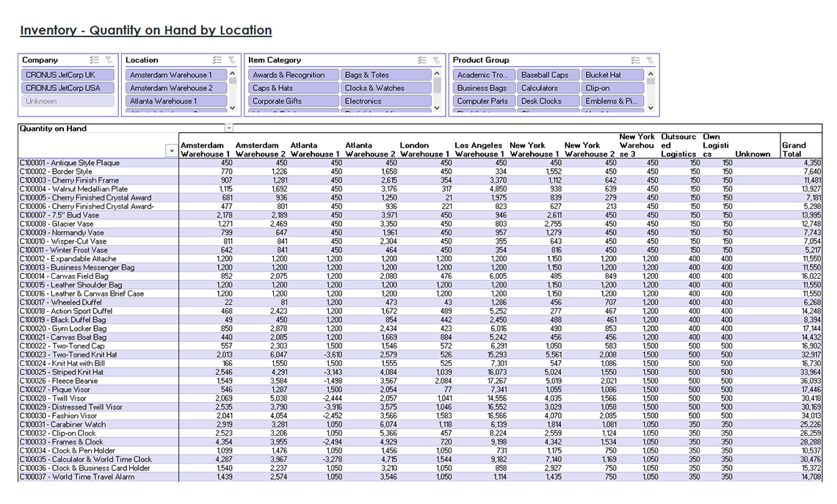Screen dimensions: 837x504
Task: Open row labels filter dropdown
Action: pyautogui.click(x=171, y=151)
